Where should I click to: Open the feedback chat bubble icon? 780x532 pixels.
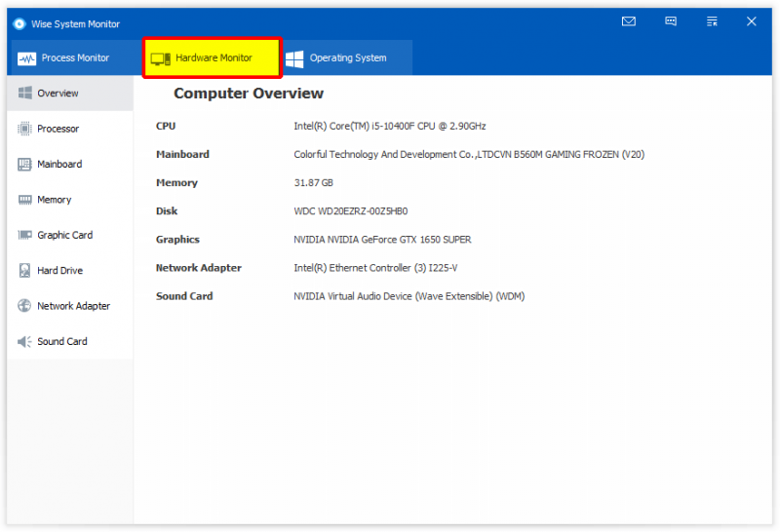point(671,21)
